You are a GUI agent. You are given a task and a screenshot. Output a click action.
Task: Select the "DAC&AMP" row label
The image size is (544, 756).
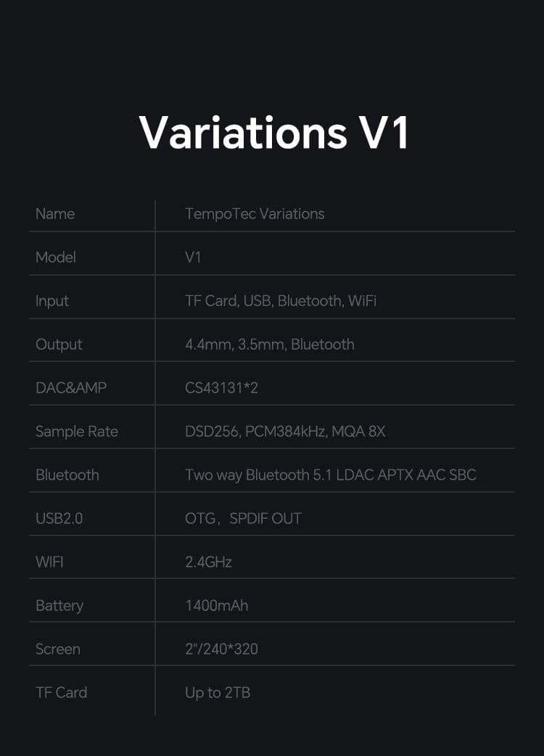pyautogui.click(x=71, y=388)
